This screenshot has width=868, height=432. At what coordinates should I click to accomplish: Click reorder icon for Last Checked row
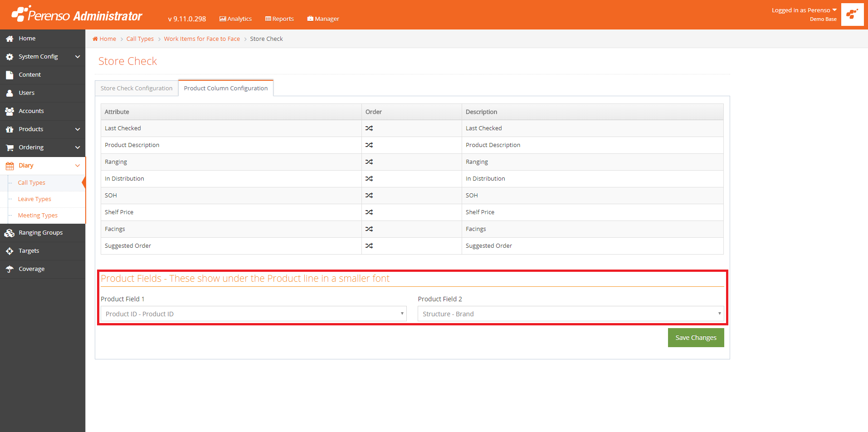pyautogui.click(x=369, y=128)
